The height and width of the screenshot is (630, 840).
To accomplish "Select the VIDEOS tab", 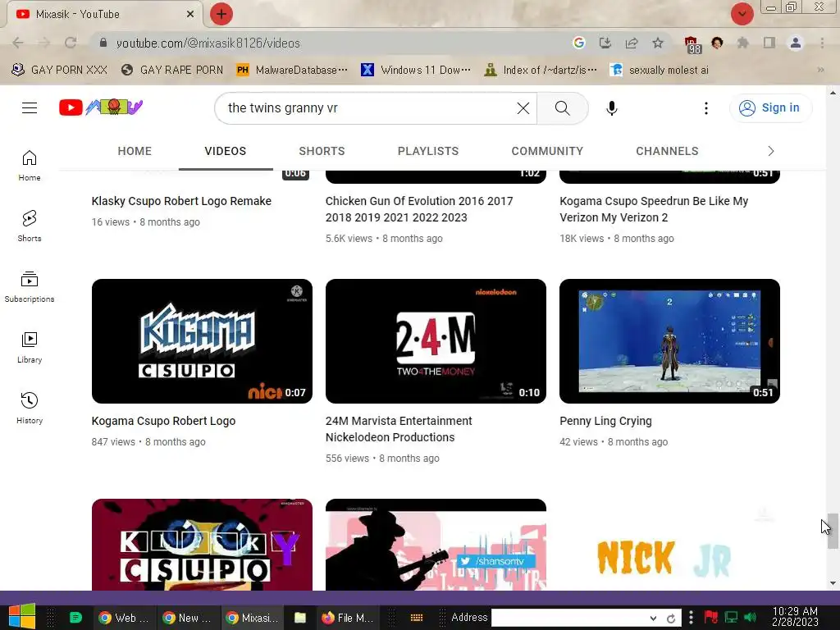I will click(225, 151).
